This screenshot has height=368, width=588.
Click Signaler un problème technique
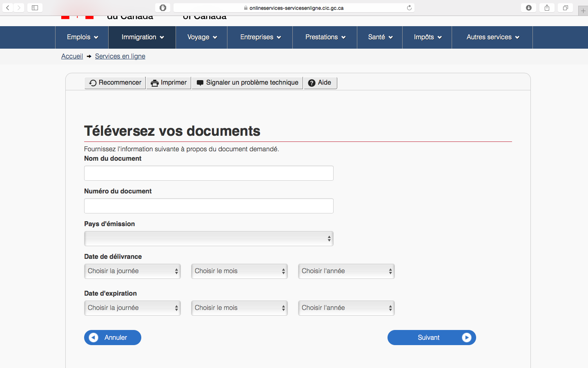tap(247, 83)
